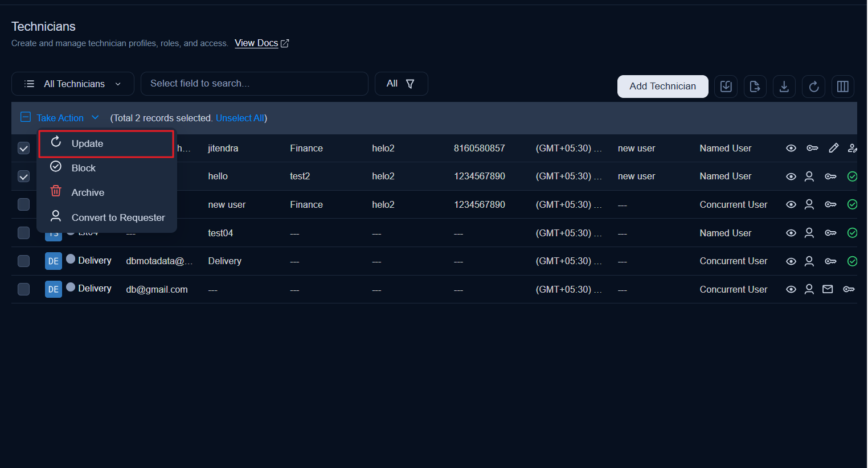Select Archive in the action menu

(x=107, y=192)
